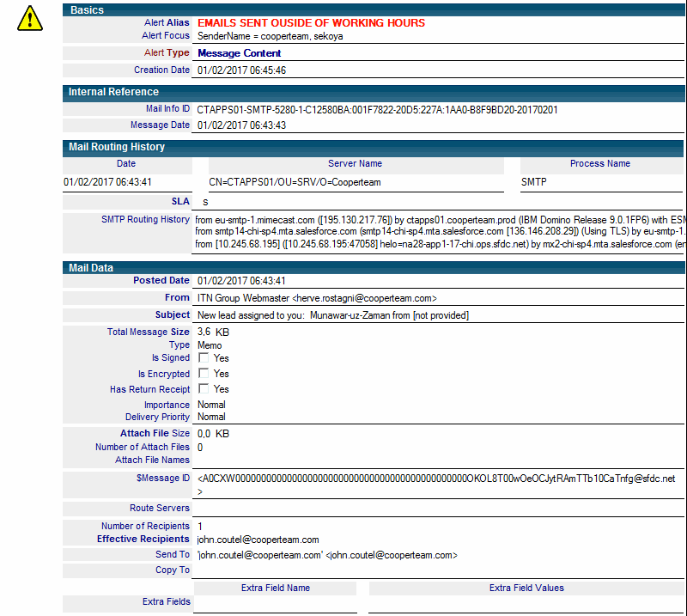Click the Importance value Normal
Screen dimensions: 687x616
[x=211, y=405]
